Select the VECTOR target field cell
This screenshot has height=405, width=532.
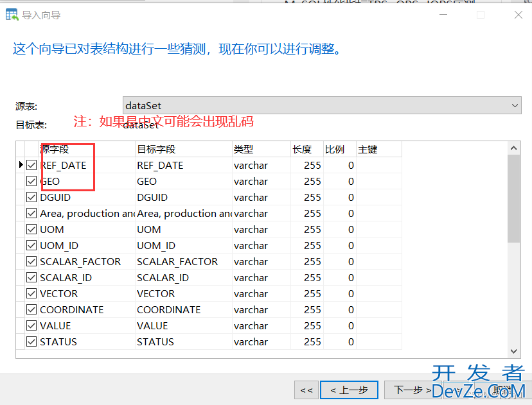tap(184, 293)
